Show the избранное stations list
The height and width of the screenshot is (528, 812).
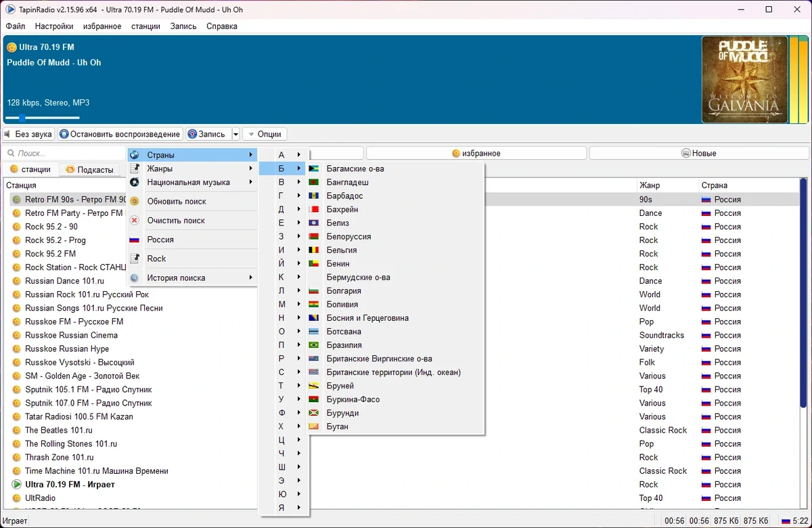[476, 154]
